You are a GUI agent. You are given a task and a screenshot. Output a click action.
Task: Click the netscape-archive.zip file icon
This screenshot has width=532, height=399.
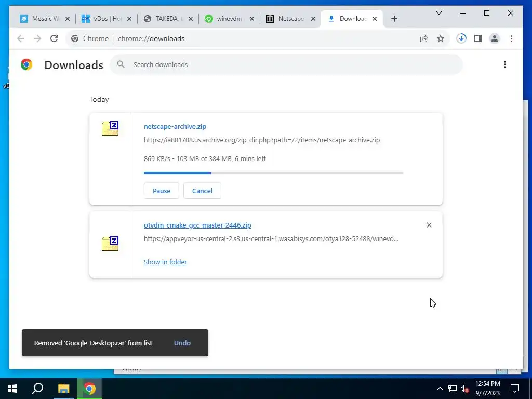(x=110, y=128)
